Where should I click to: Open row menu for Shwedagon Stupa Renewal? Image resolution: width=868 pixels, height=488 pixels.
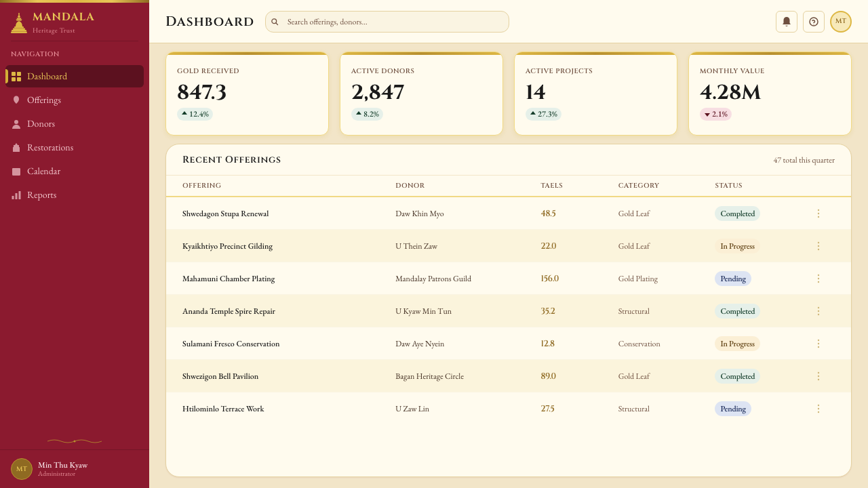click(x=818, y=213)
